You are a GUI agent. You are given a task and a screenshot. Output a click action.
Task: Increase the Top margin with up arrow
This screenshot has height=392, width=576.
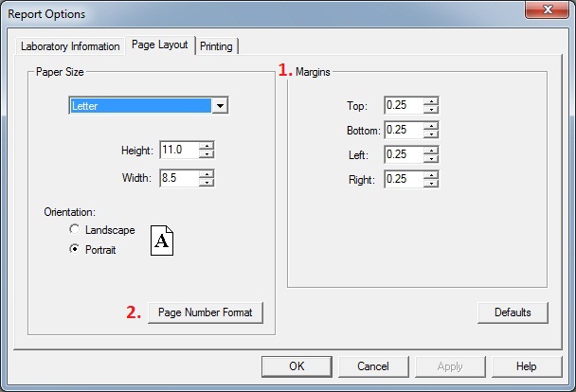(x=431, y=101)
